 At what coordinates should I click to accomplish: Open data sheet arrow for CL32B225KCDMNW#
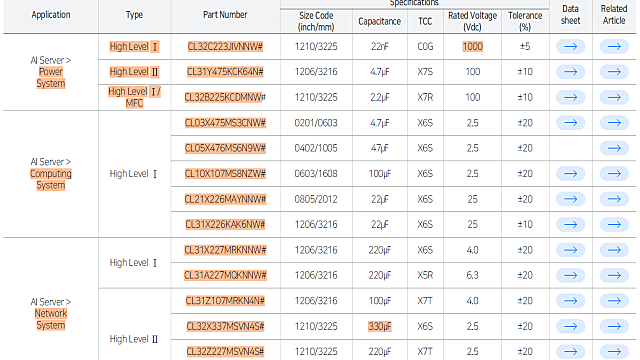(x=570, y=97)
